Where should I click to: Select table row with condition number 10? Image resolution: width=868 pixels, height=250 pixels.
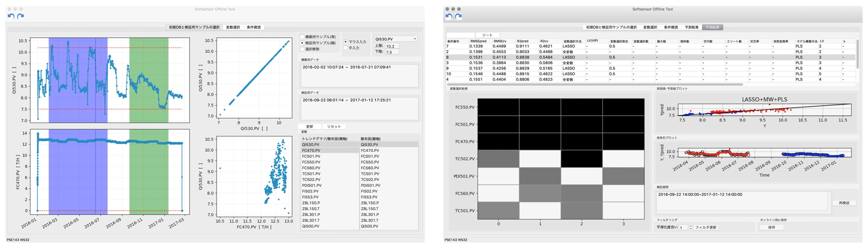[650, 74]
